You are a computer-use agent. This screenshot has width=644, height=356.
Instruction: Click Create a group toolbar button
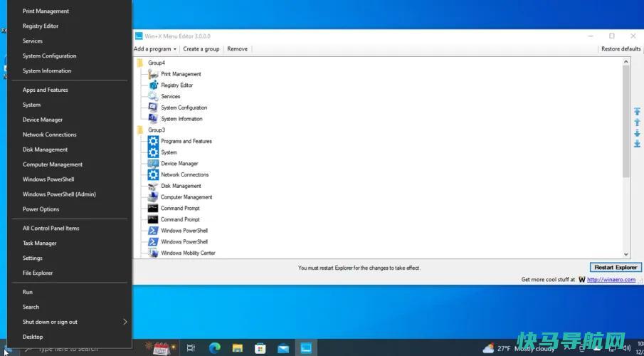coord(201,49)
